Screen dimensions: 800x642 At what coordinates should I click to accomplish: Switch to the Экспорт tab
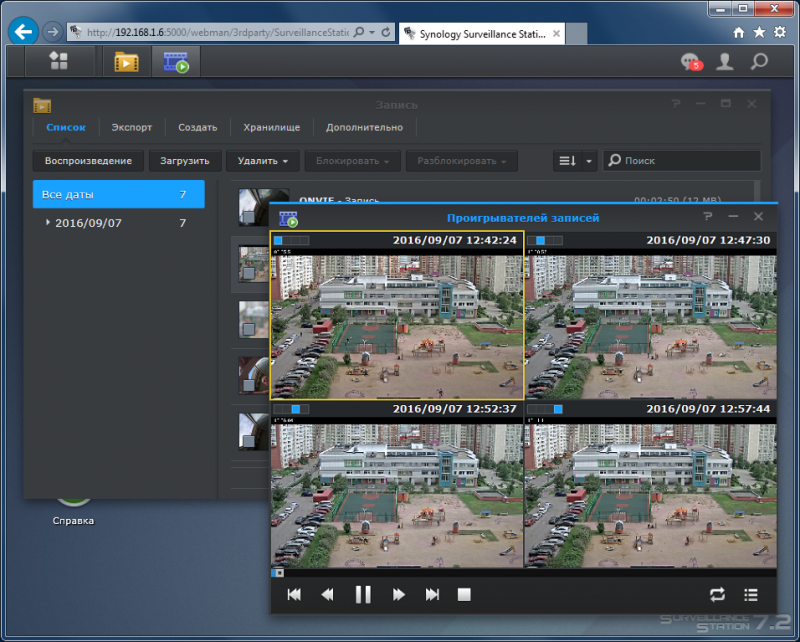click(132, 128)
